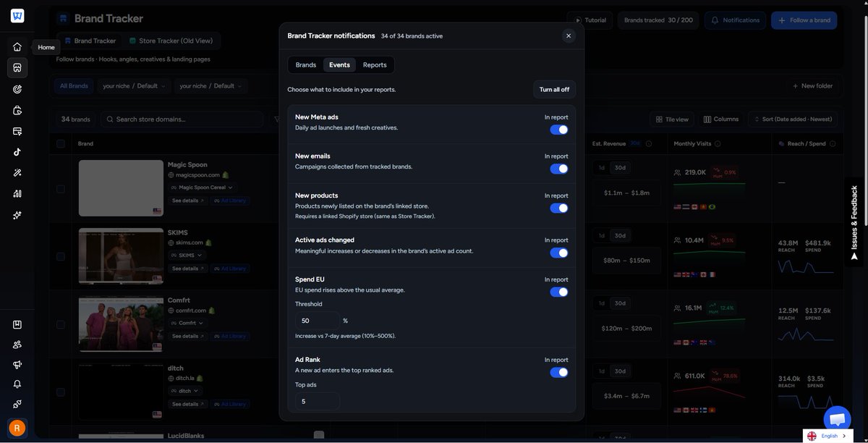Image resolution: width=868 pixels, height=443 pixels.
Task: Click the megaphone sidebar icon
Action: tap(17, 365)
